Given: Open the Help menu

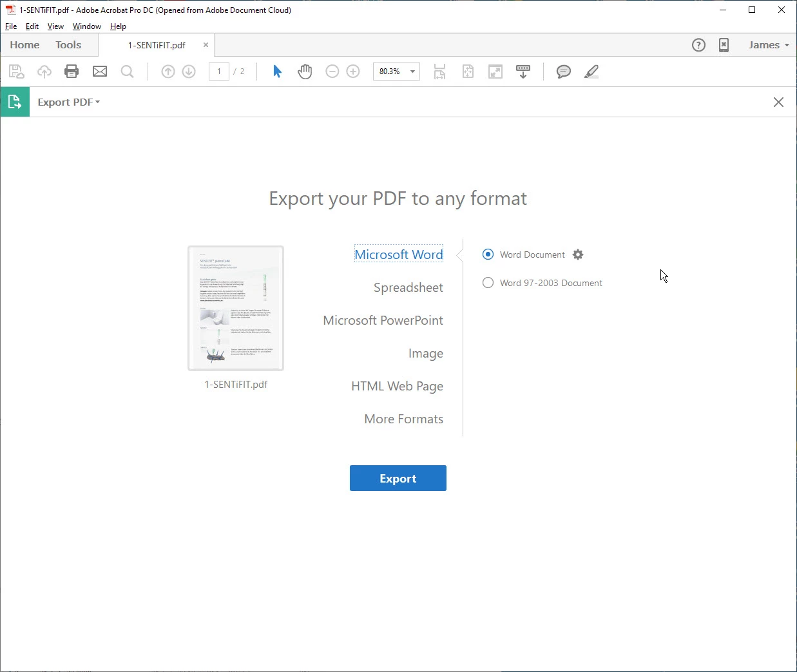Looking at the screenshot, I should [118, 26].
